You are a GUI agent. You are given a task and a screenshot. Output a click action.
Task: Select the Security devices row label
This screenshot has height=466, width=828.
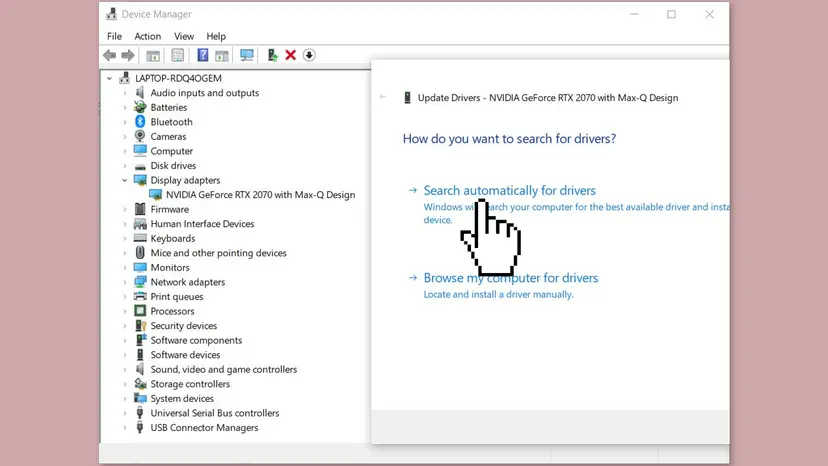tap(183, 326)
